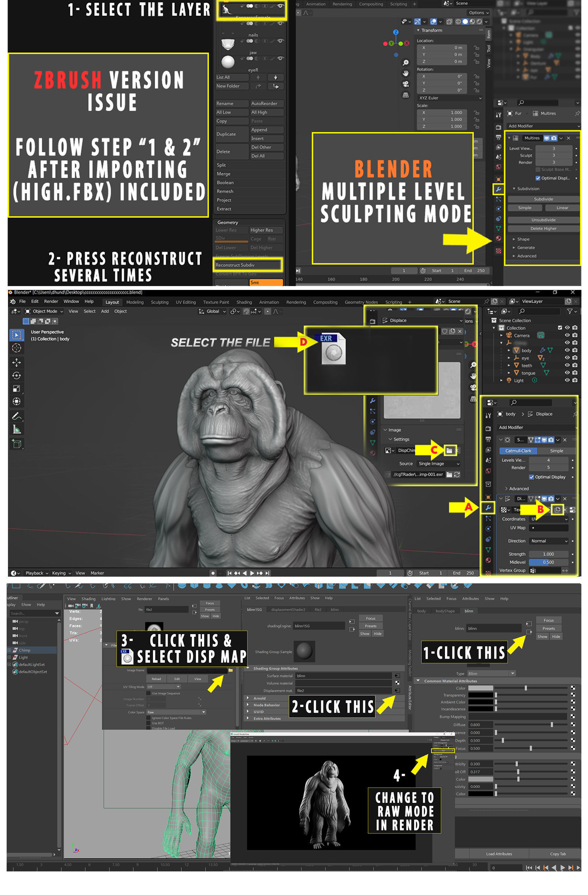Screen dimensions: 588x895
Task: Open the Object Mode dropdown
Action: [x=44, y=311]
